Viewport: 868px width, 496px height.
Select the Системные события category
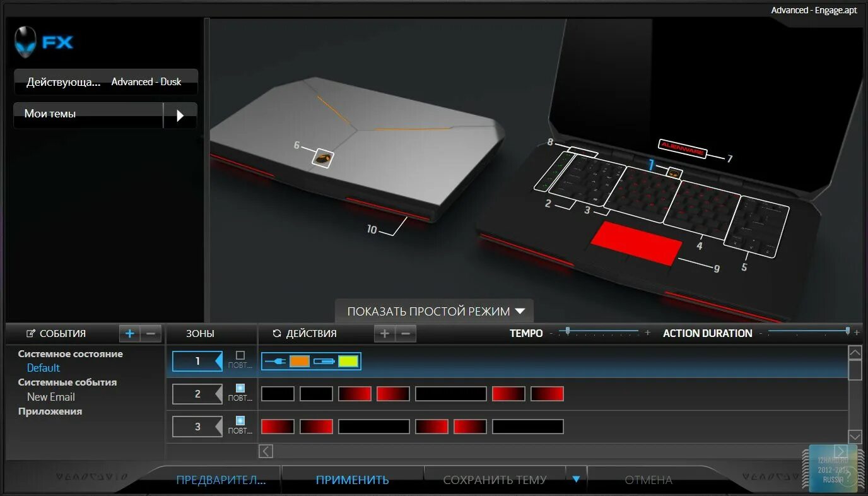point(67,382)
